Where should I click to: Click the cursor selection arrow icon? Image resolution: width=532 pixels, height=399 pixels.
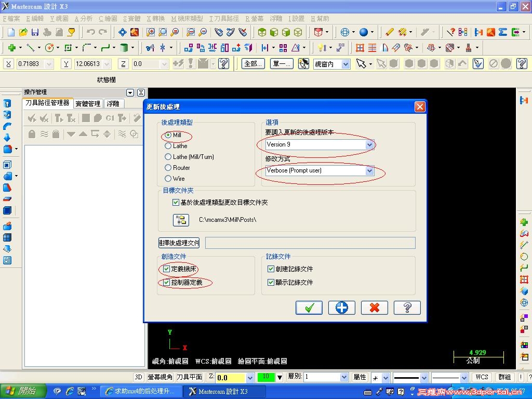coord(361,63)
